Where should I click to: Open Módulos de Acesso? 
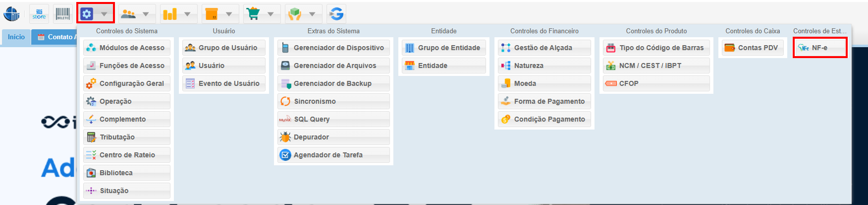(127, 48)
